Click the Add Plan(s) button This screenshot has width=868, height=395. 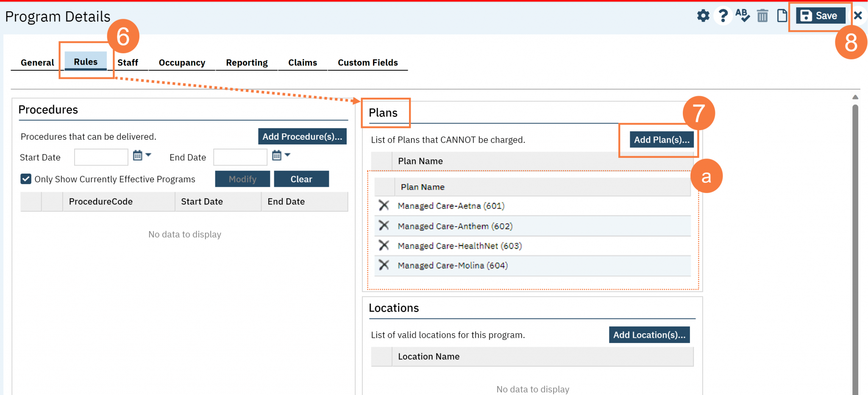pyautogui.click(x=662, y=139)
